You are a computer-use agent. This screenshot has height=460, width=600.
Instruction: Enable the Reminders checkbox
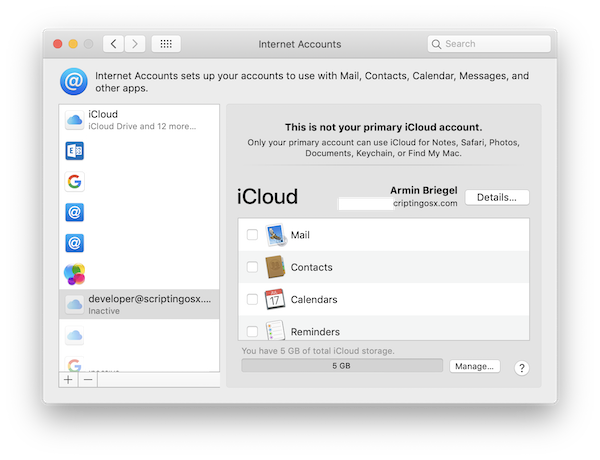[252, 331]
